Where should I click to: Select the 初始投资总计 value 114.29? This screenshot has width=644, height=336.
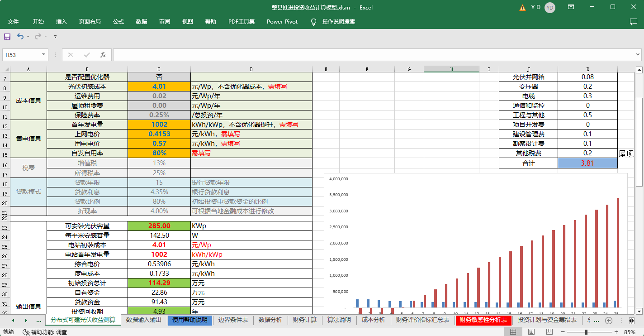tap(159, 283)
